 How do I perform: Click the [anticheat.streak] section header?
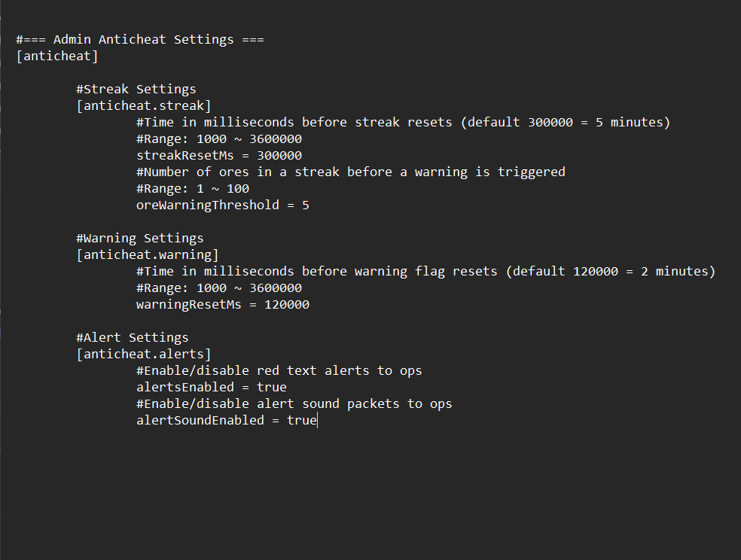tap(143, 105)
